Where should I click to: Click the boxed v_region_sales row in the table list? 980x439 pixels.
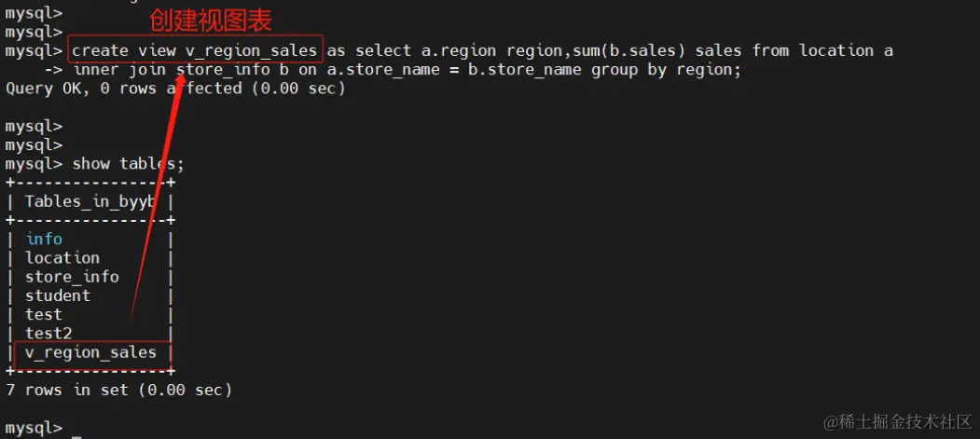tap(90, 352)
